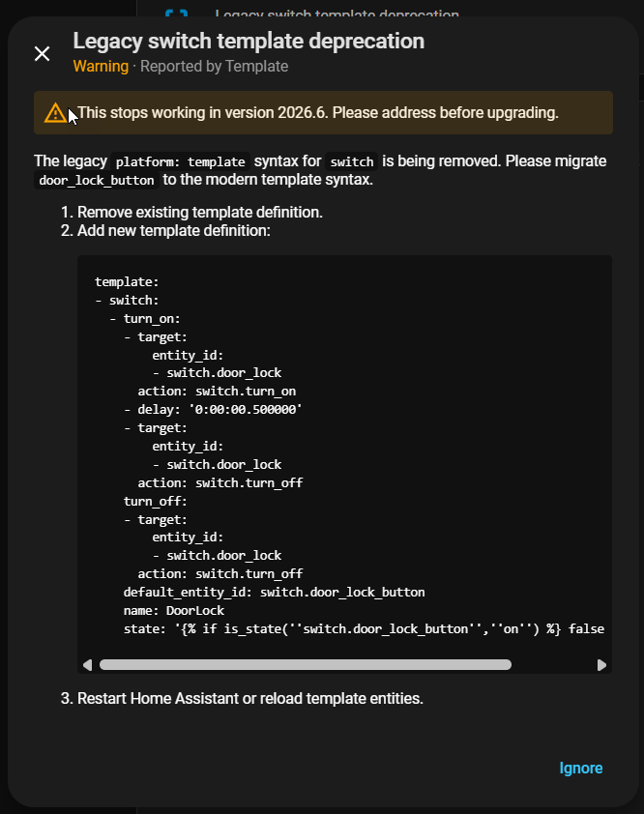Close the deprecation warning dialog
The image size is (644, 814).
(42, 54)
